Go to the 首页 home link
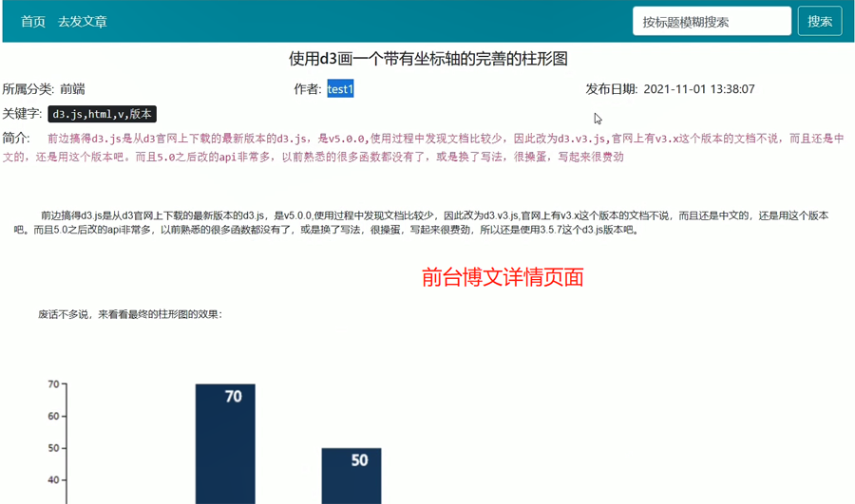 tap(32, 22)
